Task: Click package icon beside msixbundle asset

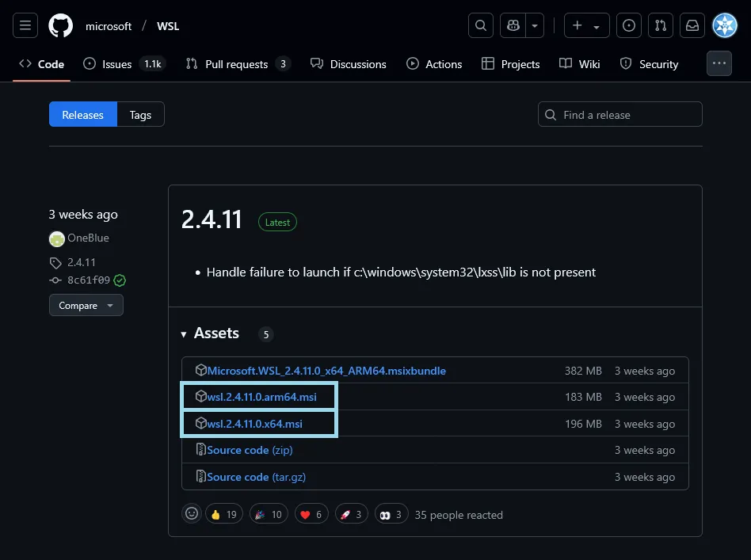Action: coord(200,370)
